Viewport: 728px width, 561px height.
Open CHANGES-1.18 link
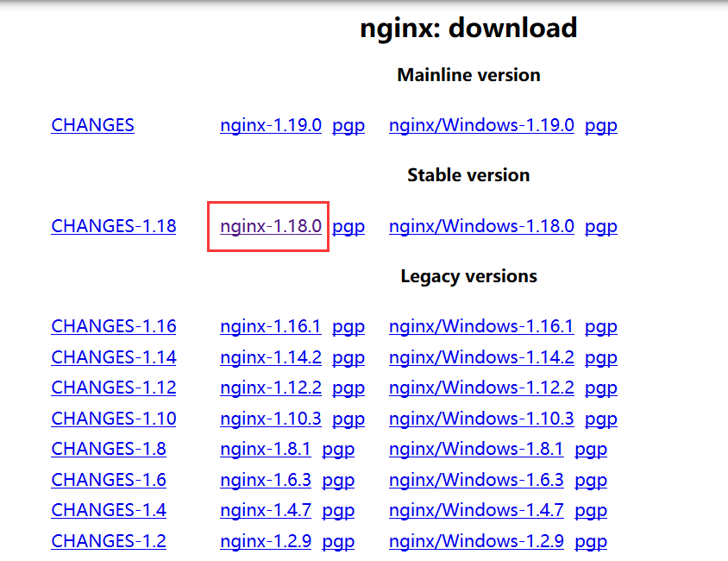pos(114,226)
